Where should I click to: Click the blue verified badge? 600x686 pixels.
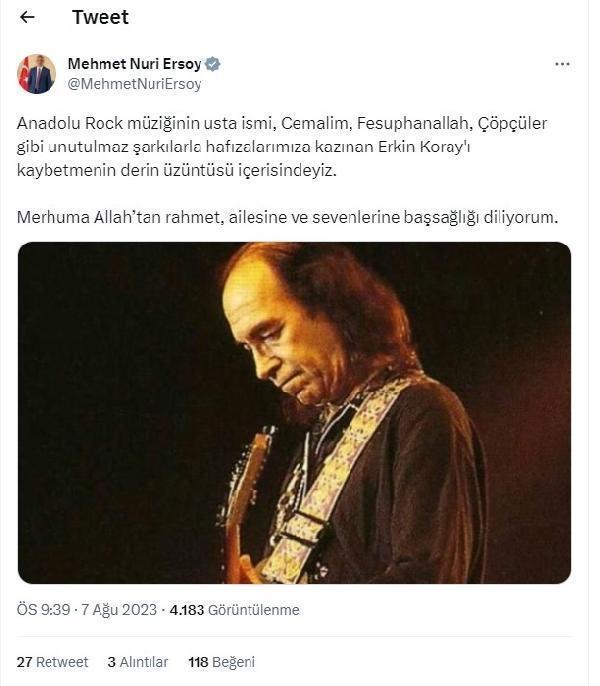[213, 64]
